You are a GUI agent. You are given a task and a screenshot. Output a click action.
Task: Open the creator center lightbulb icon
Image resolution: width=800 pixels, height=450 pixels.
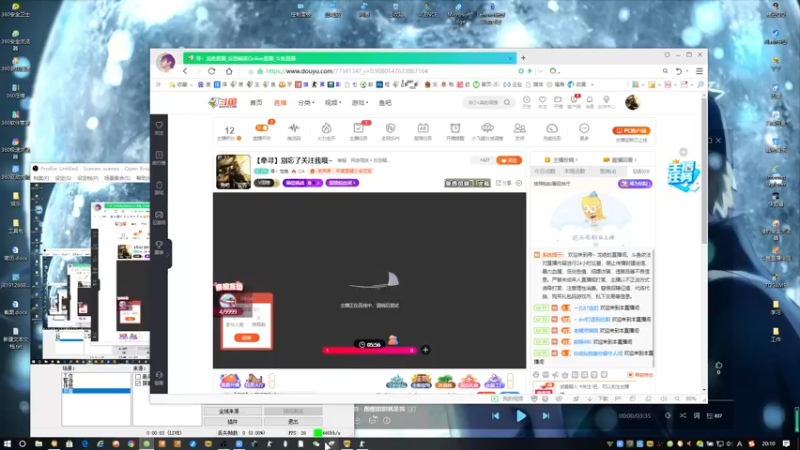point(606,101)
